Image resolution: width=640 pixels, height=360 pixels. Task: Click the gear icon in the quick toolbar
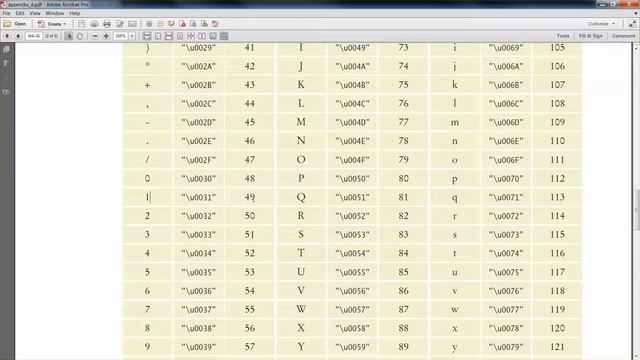tap(149, 24)
